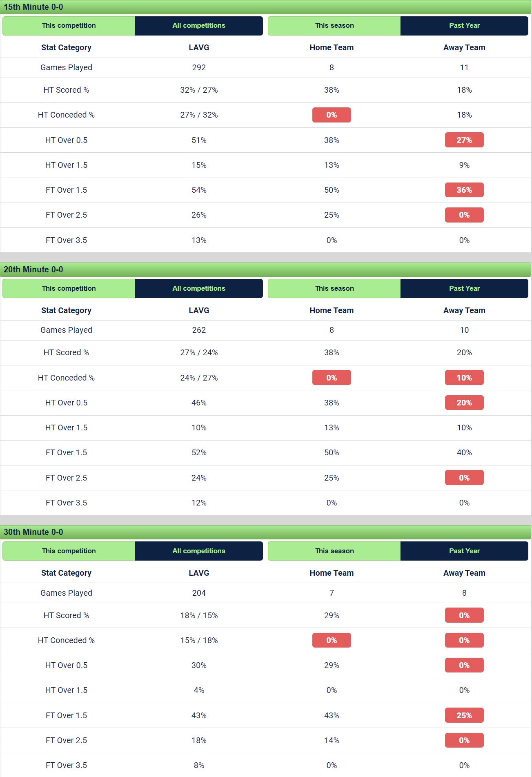
Task: Collapse the '20th Minute 0-0' section header
Action: (x=265, y=269)
